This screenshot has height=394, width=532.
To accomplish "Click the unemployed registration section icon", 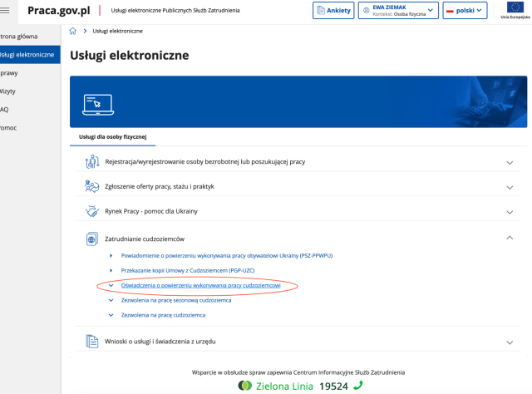I will click(92, 162).
